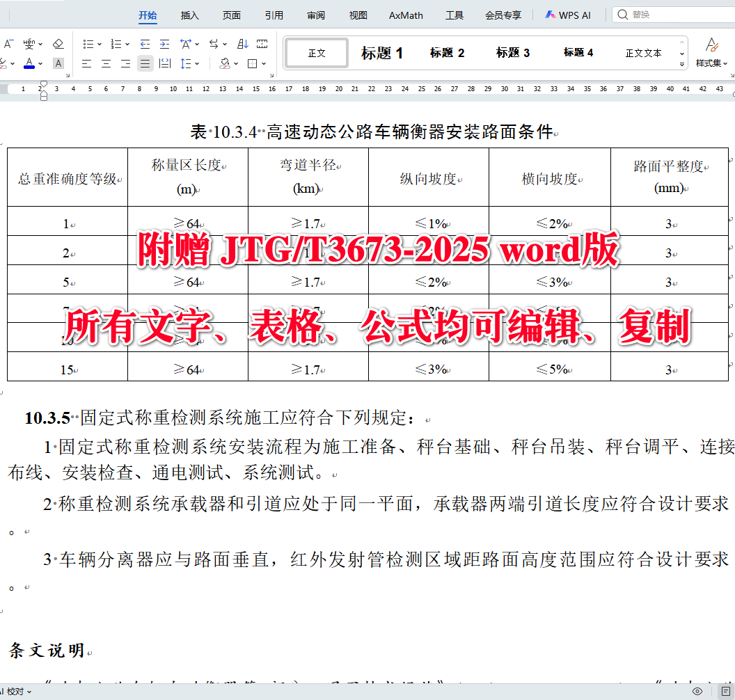Image resolution: width=735 pixels, height=700 pixels.
Task: Toggle center paragraph alignment
Action: [106, 63]
